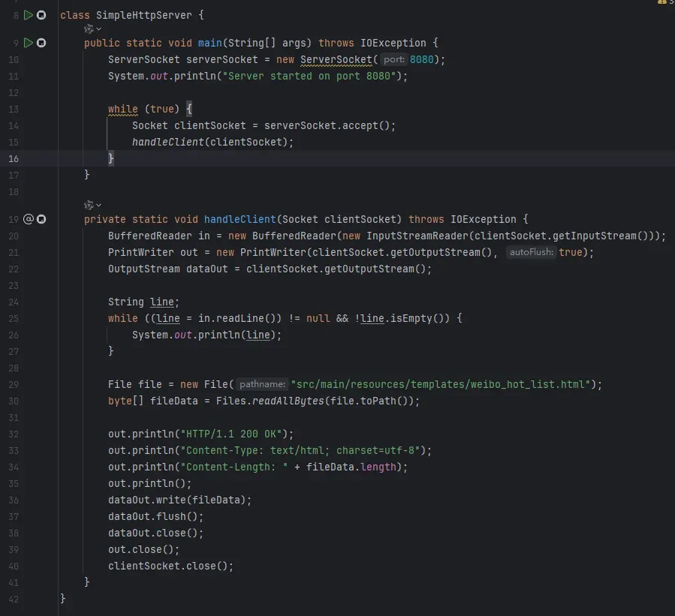Click the port: inlay hint

pos(394,59)
